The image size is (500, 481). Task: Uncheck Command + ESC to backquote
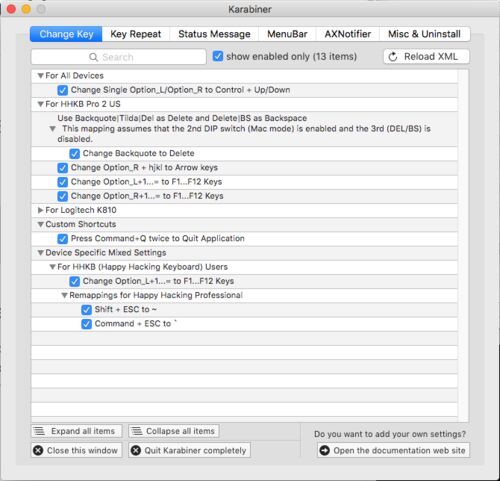86,324
